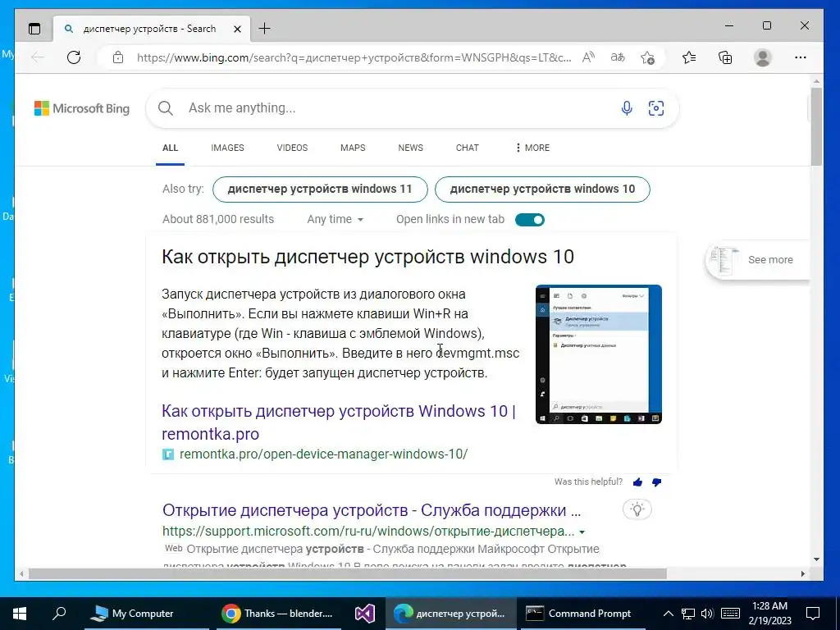Open Windows taskbar search
Viewport: 840px width, 630px height.
[59, 614]
